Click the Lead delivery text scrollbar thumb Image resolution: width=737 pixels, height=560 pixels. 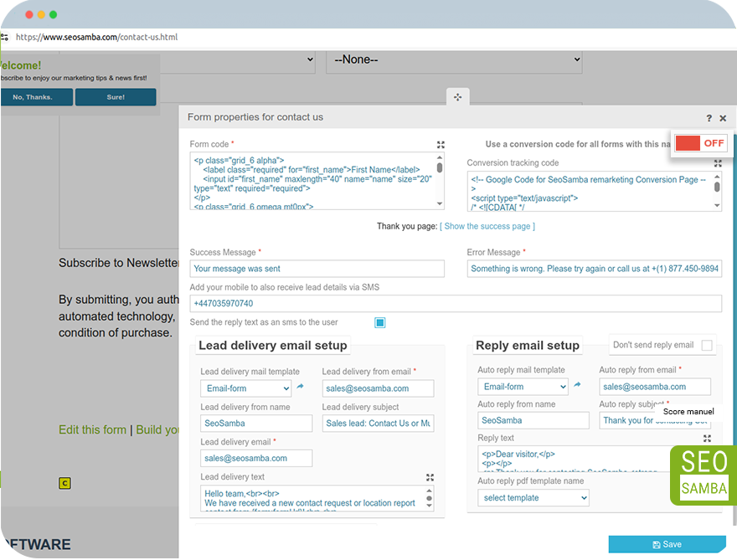[429, 498]
